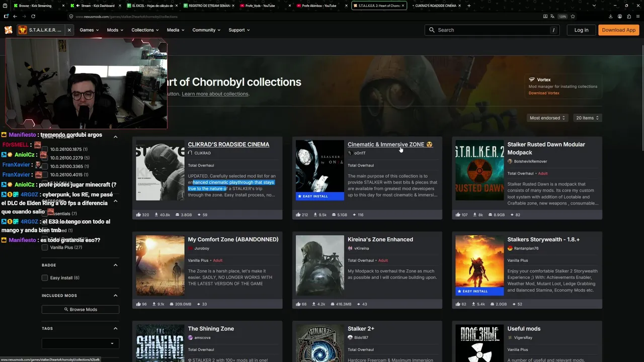Open the Support menu
The image size is (644, 362).
pos(239,30)
